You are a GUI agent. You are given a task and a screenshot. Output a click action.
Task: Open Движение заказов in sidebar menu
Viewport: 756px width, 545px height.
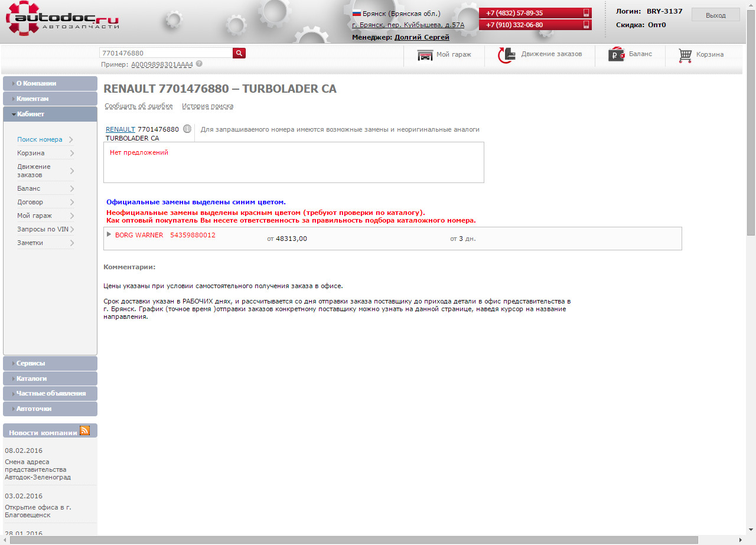tap(34, 171)
